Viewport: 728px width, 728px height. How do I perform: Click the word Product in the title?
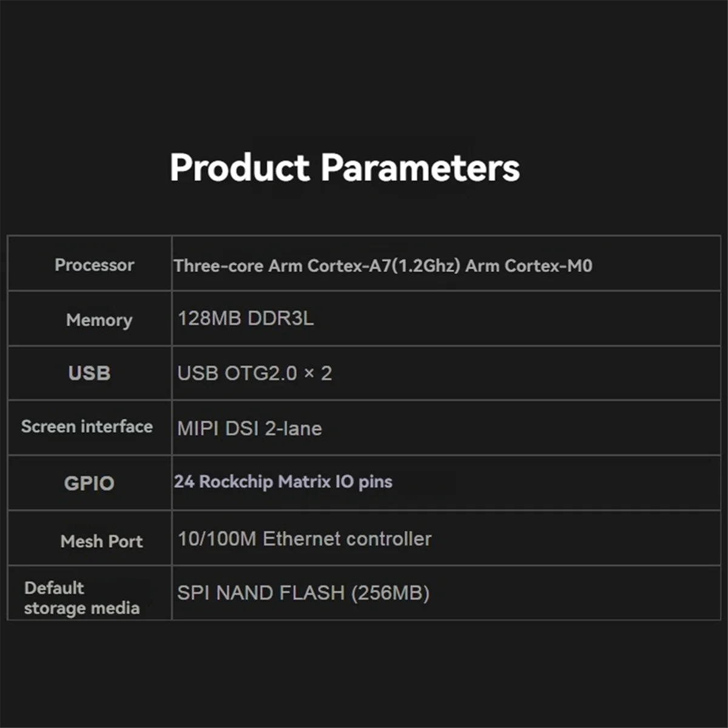pos(240,167)
